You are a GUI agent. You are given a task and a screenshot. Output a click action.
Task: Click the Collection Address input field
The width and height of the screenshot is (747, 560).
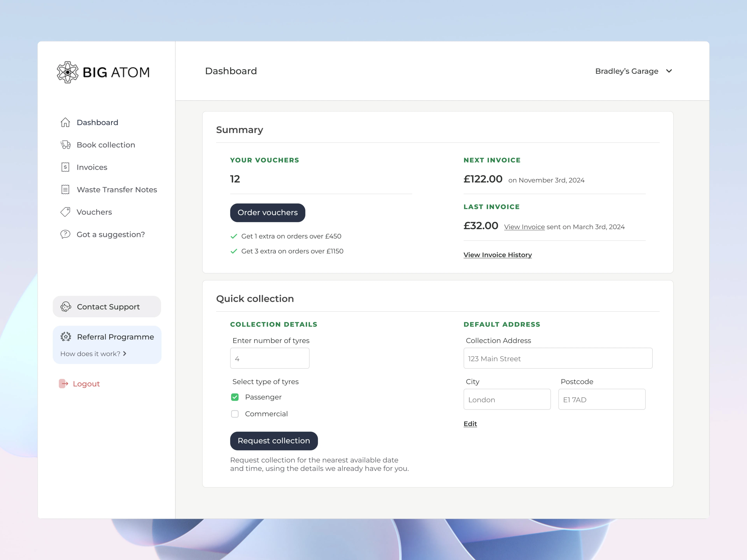pos(558,358)
